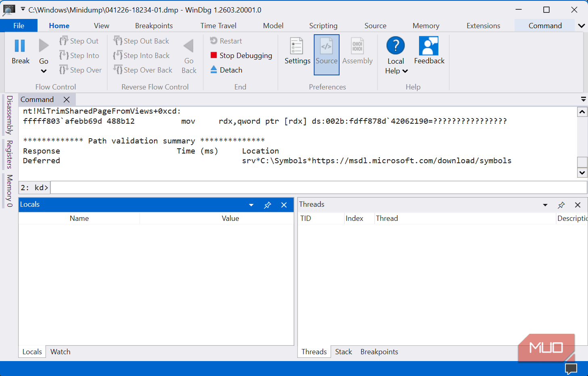Screen dimensions: 588x376
Task: Select the Locals bottom tab
Action: pyautogui.click(x=32, y=352)
